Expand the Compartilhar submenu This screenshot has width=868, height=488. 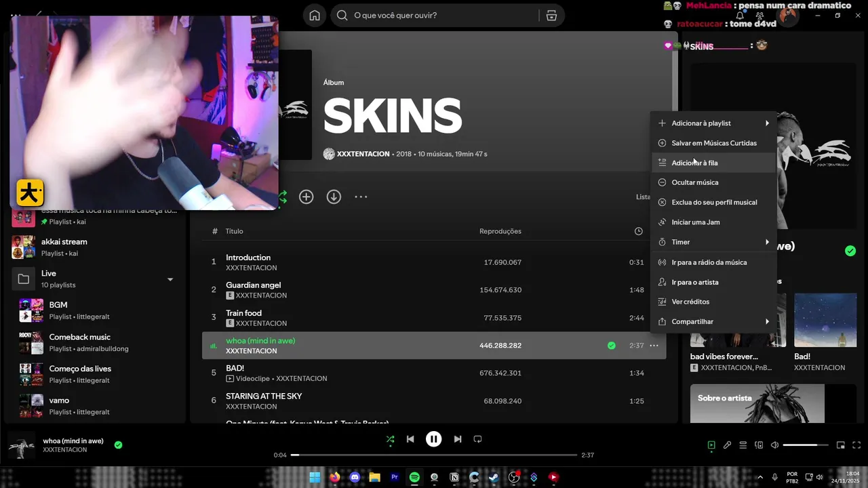point(713,321)
